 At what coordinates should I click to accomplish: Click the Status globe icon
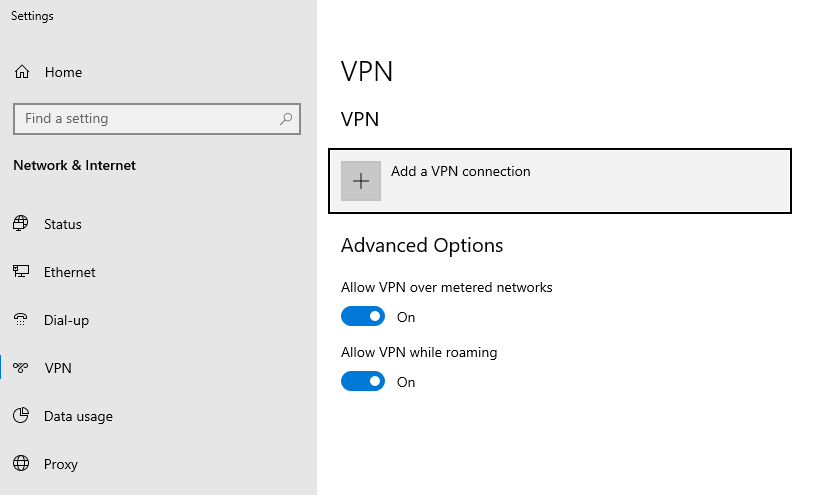[x=21, y=224]
